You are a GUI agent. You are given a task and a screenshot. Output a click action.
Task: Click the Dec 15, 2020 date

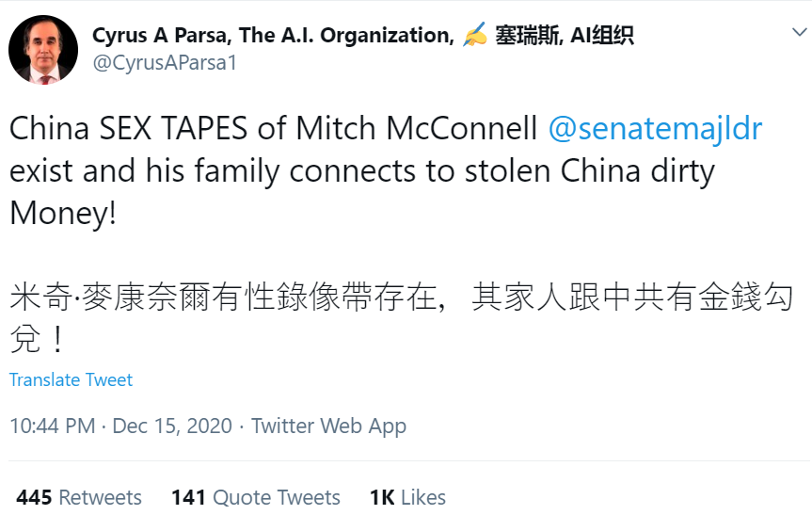[x=172, y=426]
